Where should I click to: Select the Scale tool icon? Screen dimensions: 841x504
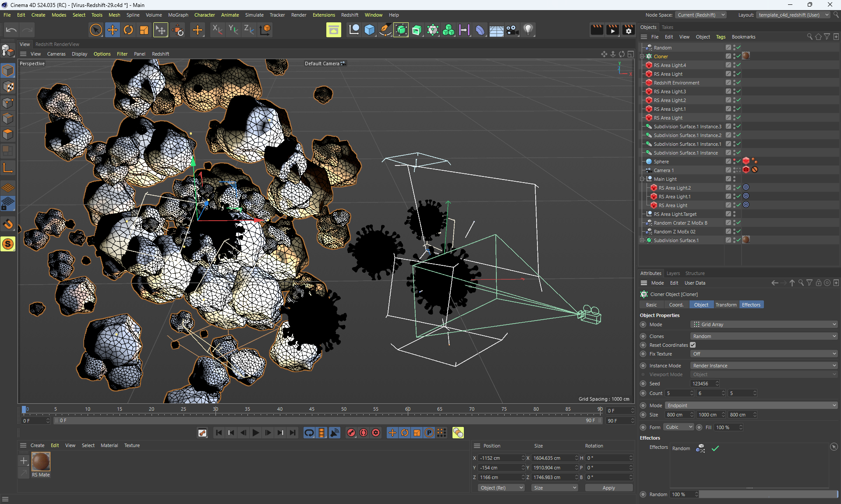(144, 30)
